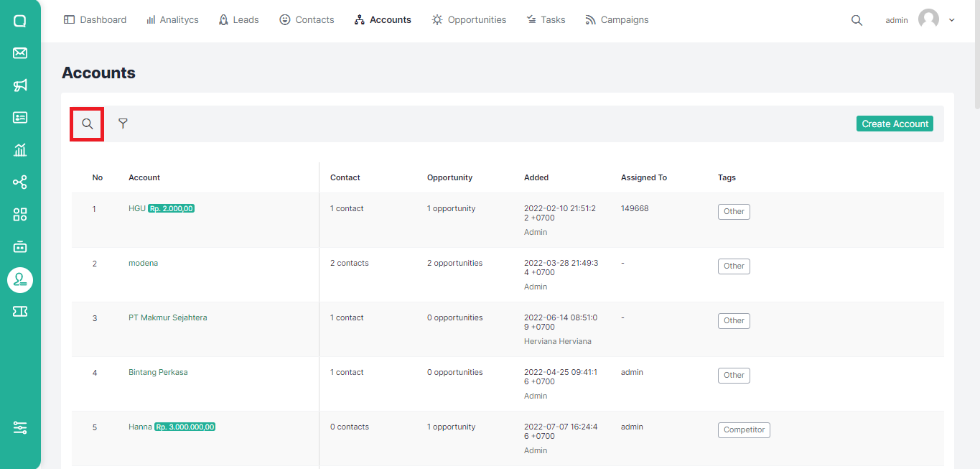The height and width of the screenshot is (469, 980).
Task: Open the HGU account link
Action: (137, 208)
